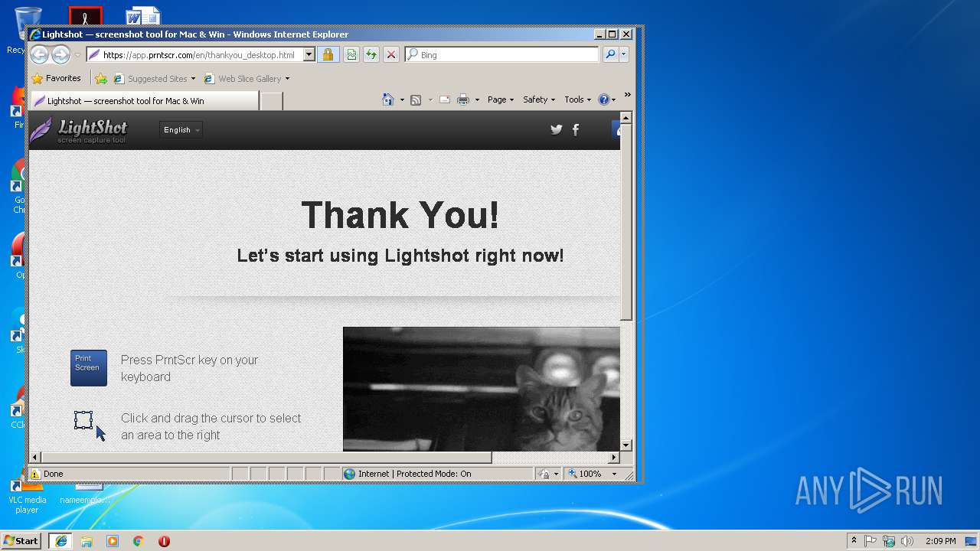Image resolution: width=980 pixels, height=551 pixels.
Task: Launch Google Chrome from the taskbar
Action: (139, 541)
